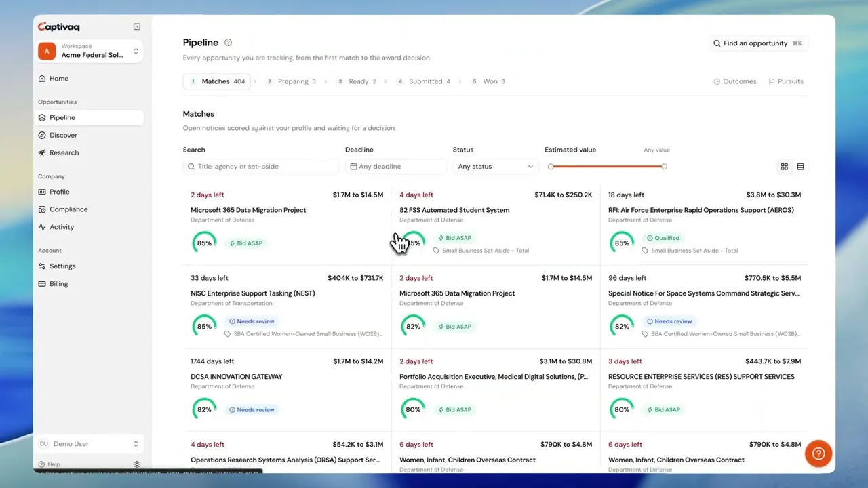Click the 82% gauge on Special Notice card
The image size is (868, 488).
point(622,327)
